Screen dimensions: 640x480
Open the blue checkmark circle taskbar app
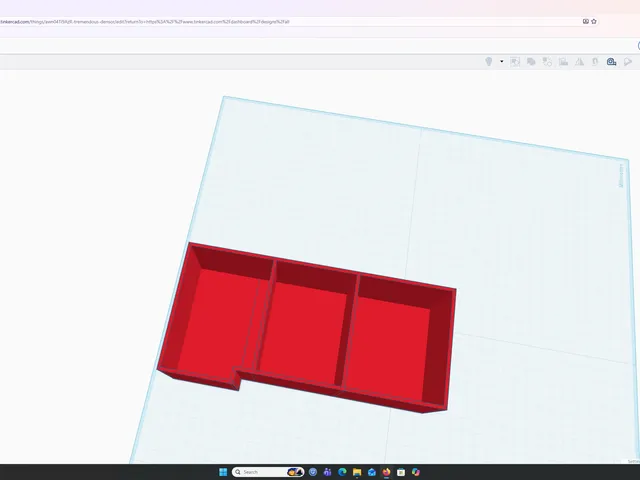pyautogui.click(x=313, y=472)
